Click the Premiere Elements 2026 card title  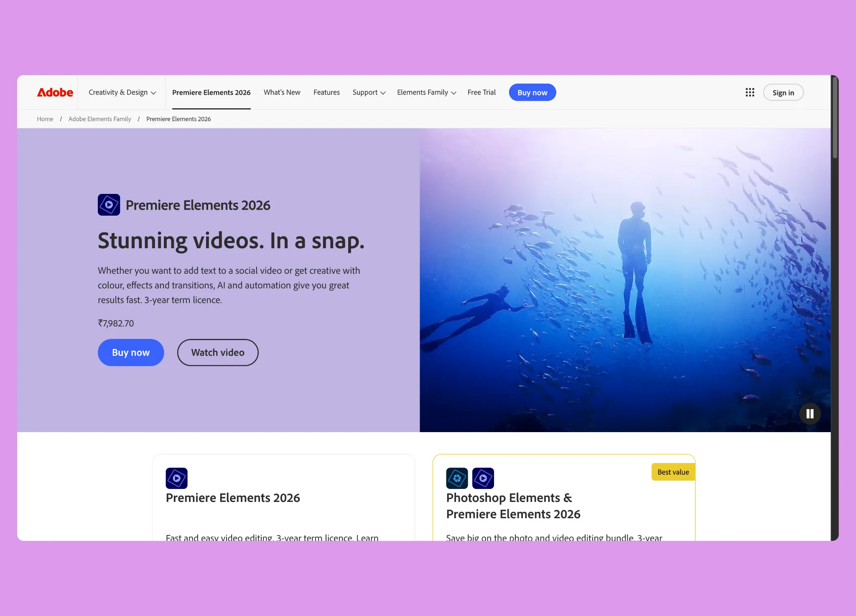click(233, 498)
